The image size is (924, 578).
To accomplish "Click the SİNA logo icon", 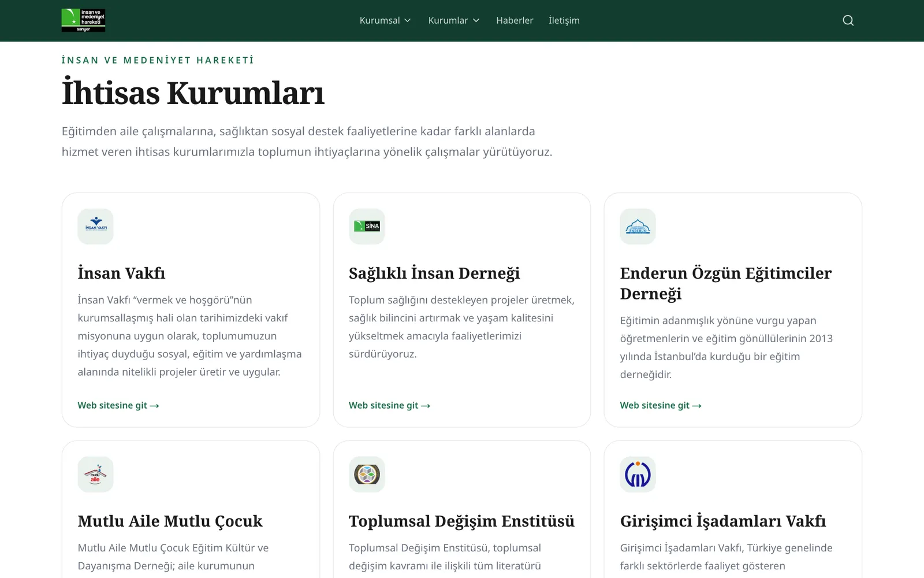I will pyautogui.click(x=367, y=227).
